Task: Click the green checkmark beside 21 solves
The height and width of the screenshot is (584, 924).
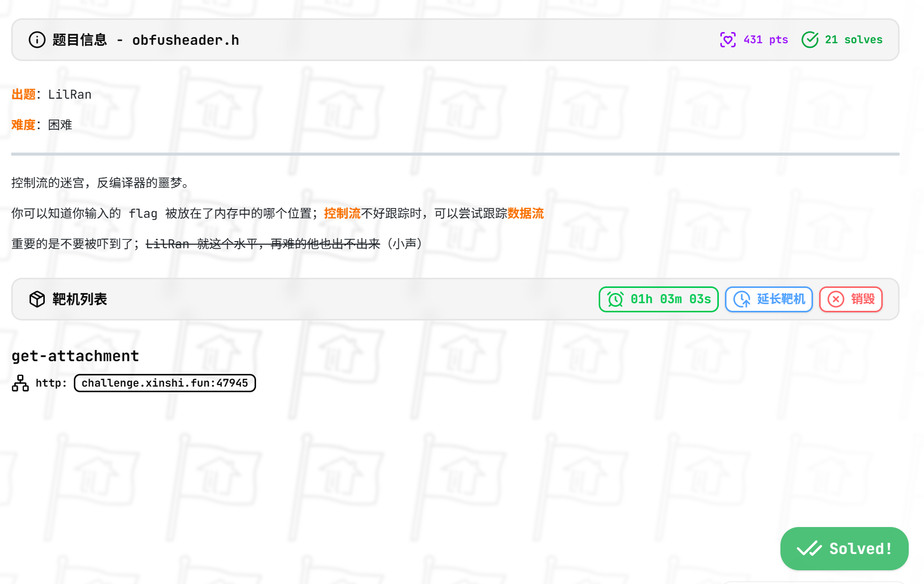Action: click(x=810, y=40)
